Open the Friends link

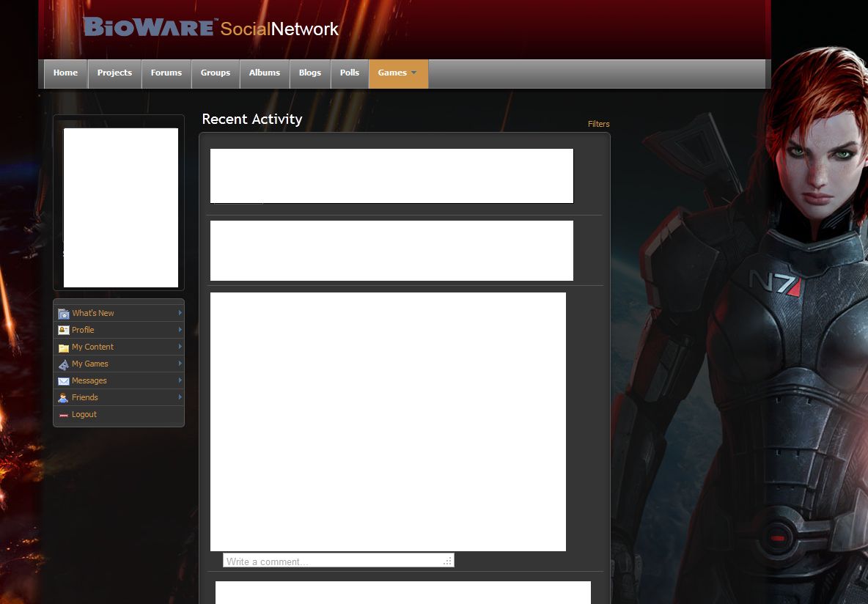85,397
